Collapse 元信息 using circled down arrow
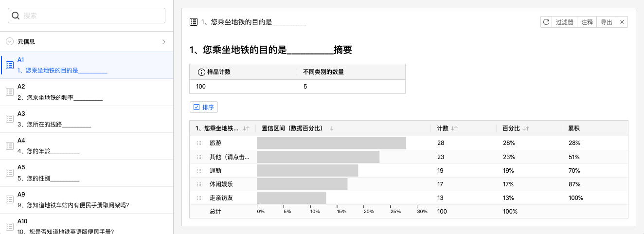 10,42
